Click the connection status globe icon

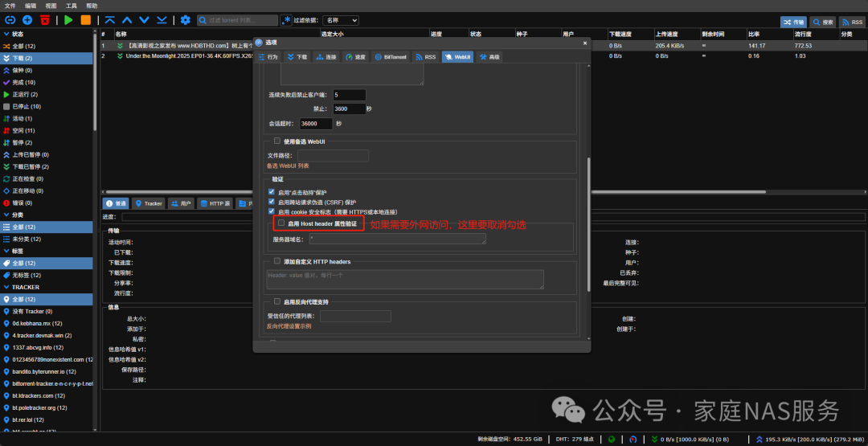pos(612,440)
